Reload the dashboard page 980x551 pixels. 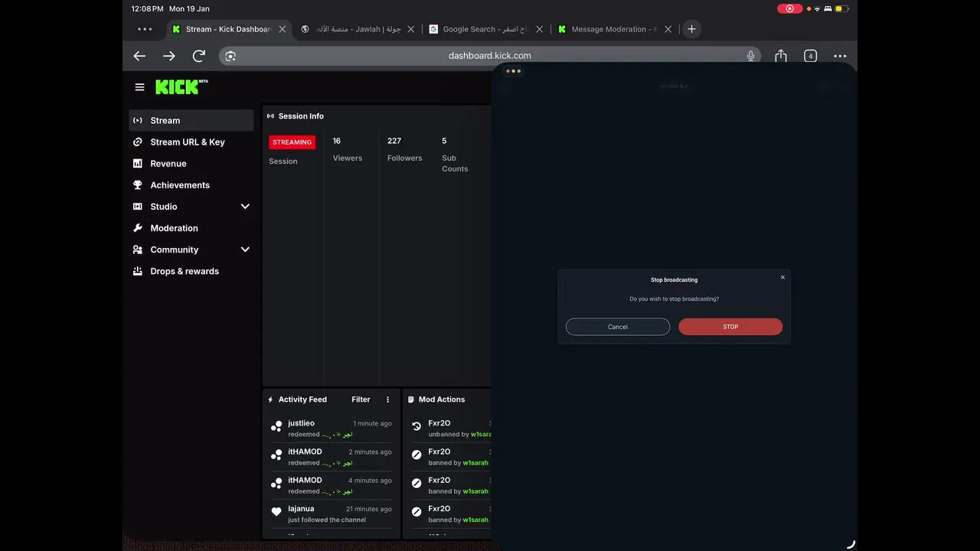(199, 56)
